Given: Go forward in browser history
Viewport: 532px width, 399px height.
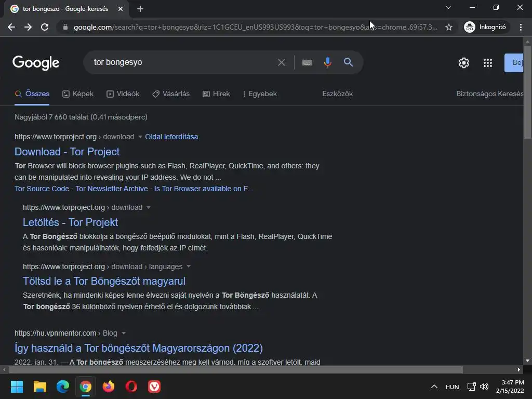Looking at the screenshot, I should (28, 27).
